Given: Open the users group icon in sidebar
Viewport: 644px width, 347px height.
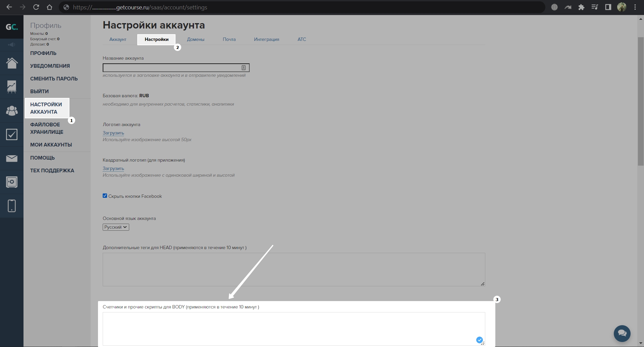Looking at the screenshot, I should pos(12,111).
